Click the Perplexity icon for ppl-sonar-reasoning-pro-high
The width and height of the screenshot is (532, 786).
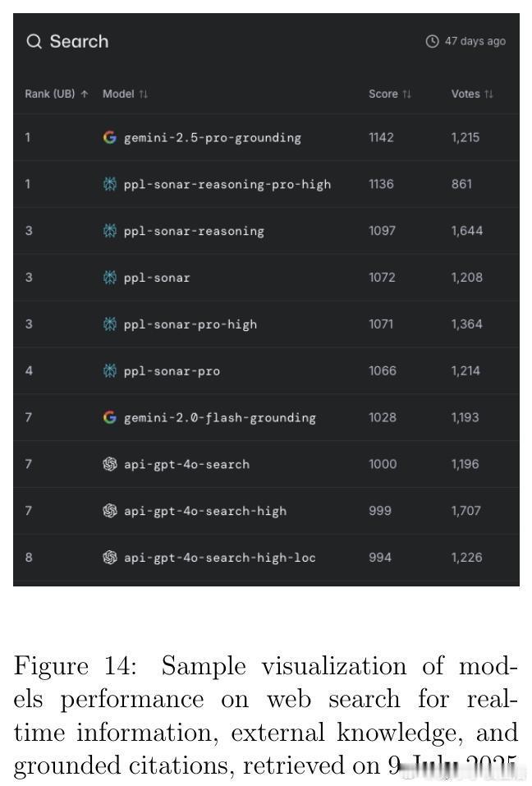coord(110,184)
